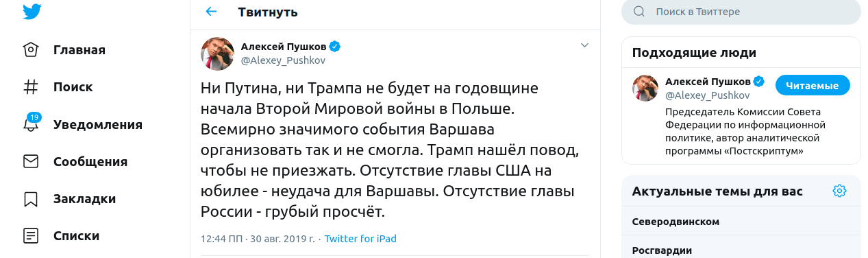Go back with the left arrow
868x258 pixels.
click(x=211, y=12)
